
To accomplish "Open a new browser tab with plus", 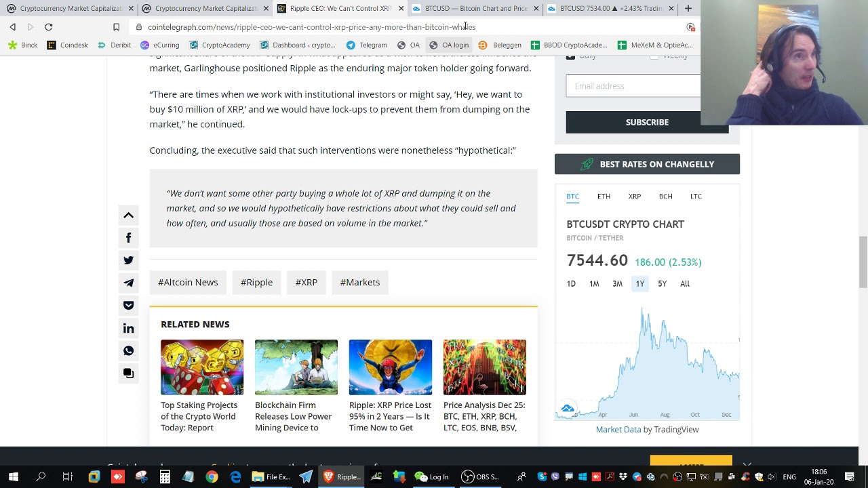I will tap(688, 8).
